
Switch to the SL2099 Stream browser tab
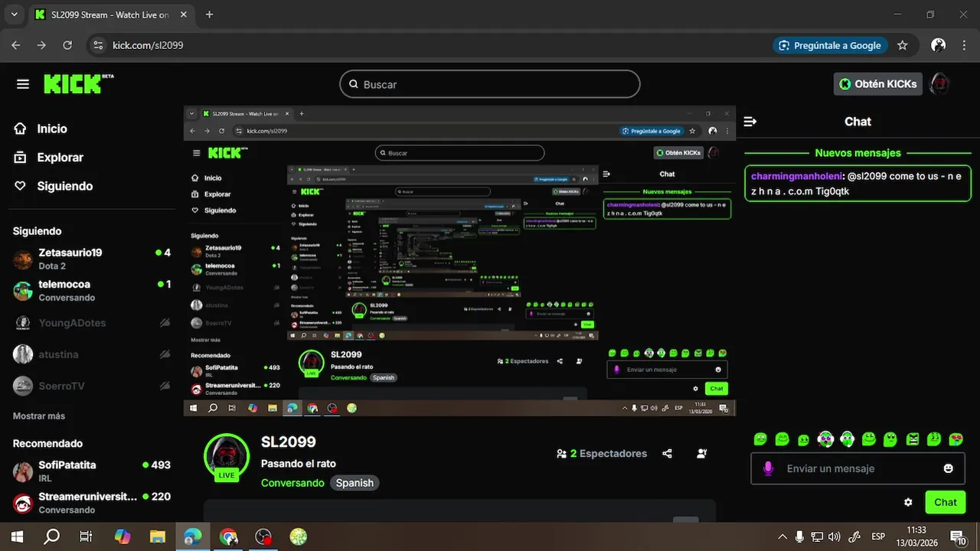110,15
